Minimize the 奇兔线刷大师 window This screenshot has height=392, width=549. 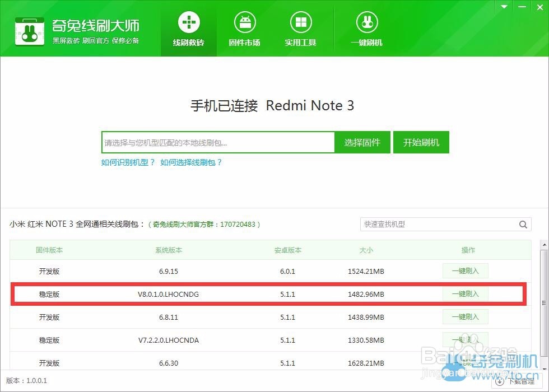coord(522,7)
